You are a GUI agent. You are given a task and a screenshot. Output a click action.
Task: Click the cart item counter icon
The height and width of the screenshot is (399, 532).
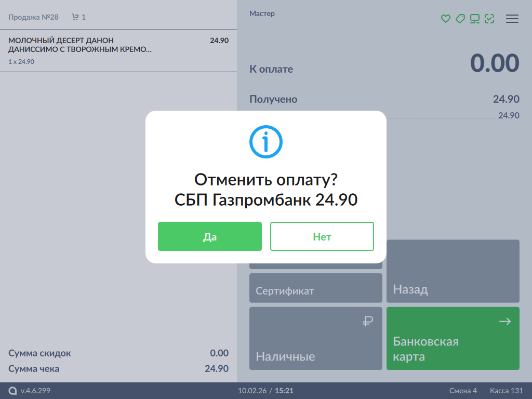pyautogui.click(x=75, y=17)
